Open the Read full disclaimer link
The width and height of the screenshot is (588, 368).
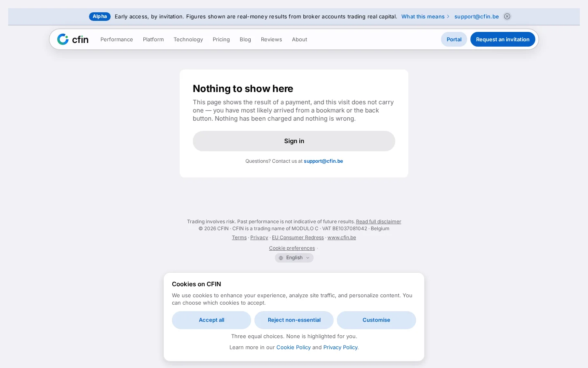379,222
